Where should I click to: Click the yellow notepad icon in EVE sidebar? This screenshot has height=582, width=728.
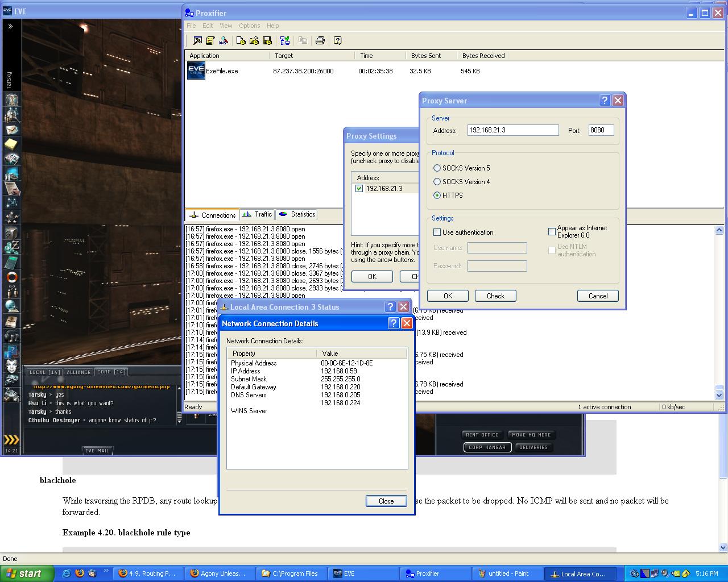[11, 144]
